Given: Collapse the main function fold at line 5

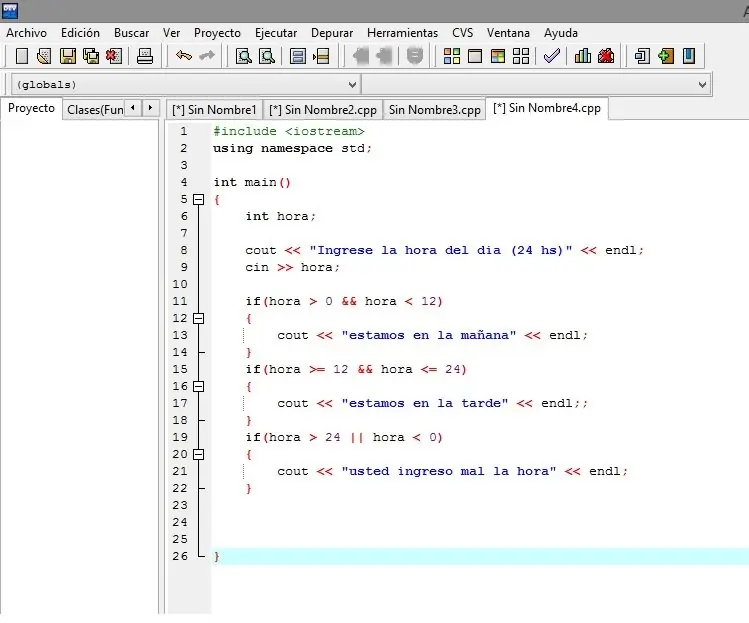Looking at the screenshot, I should pyautogui.click(x=198, y=199).
